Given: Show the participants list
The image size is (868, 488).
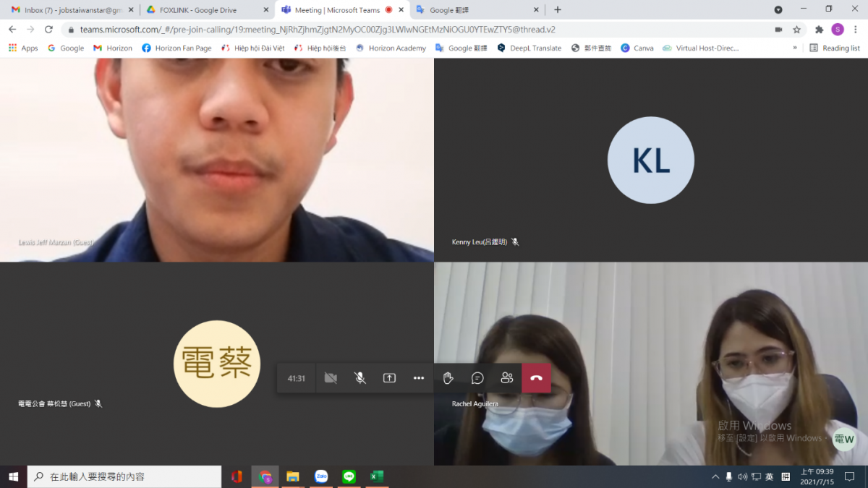Looking at the screenshot, I should click(507, 378).
